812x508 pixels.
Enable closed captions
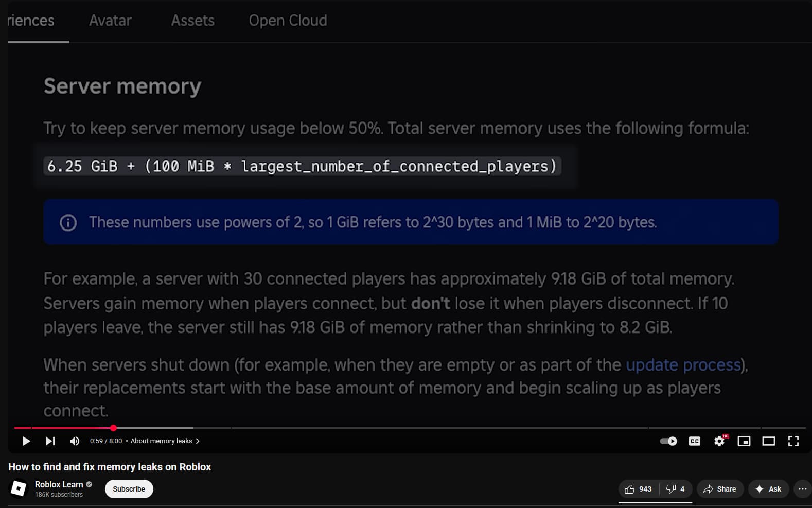pyautogui.click(x=694, y=441)
